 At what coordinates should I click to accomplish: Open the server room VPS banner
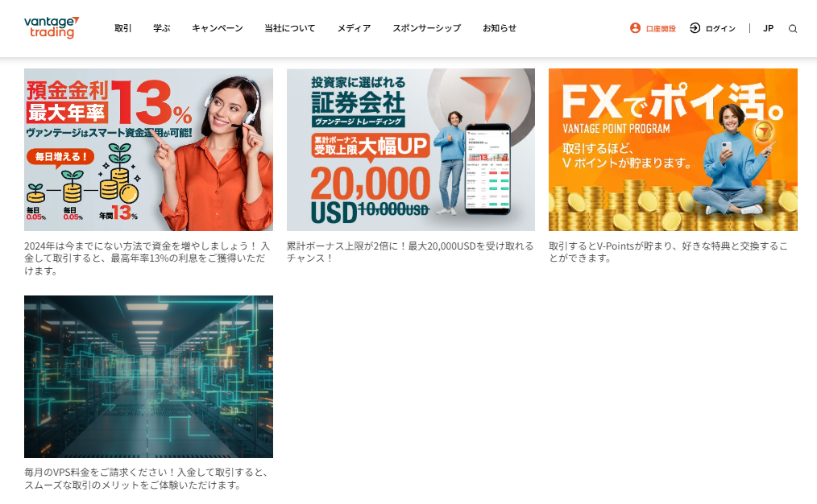[148, 377]
